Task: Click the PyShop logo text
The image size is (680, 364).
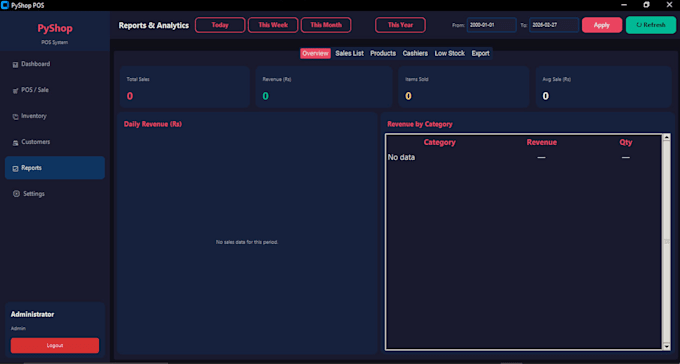Action: click(55, 29)
